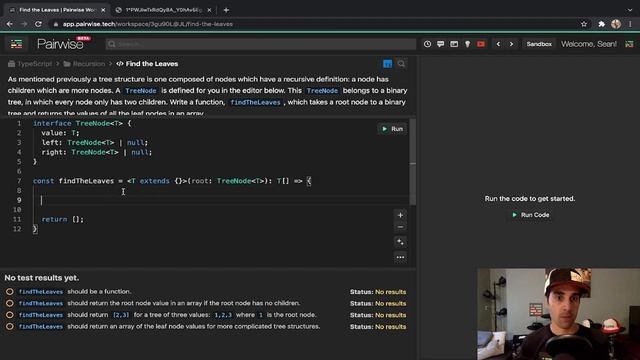Close the Find the Leaves browser tab
Image resolution: width=640 pixels, height=360 pixels.
click(103, 10)
